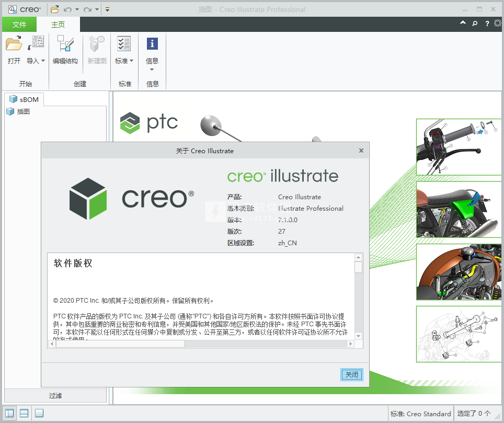Open the 文件 file tab
The image size is (504, 423).
(x=19, y=25)
